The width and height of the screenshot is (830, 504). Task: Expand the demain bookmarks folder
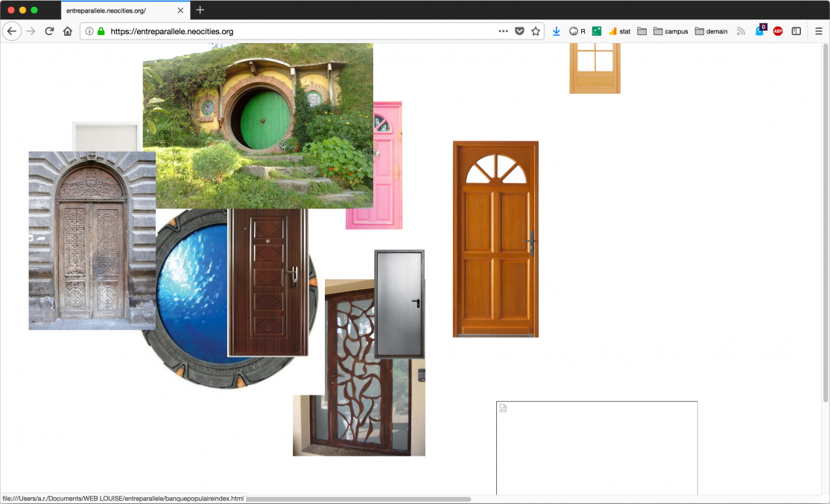click(711, 31)
